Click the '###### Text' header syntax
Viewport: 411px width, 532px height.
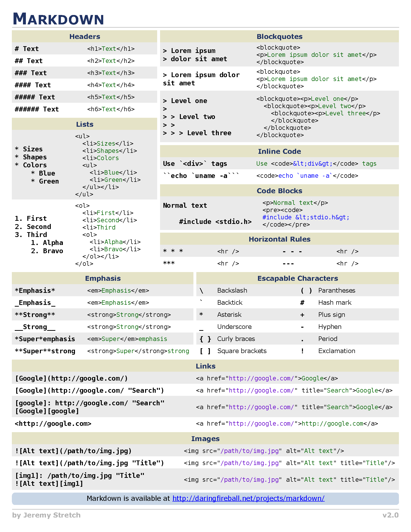[37, 109]
